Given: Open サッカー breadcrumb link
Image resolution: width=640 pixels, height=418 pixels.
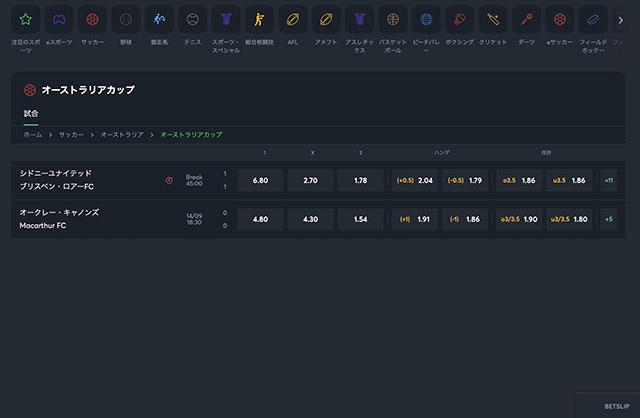Looking at the screenshot, I should click(71, 134).
